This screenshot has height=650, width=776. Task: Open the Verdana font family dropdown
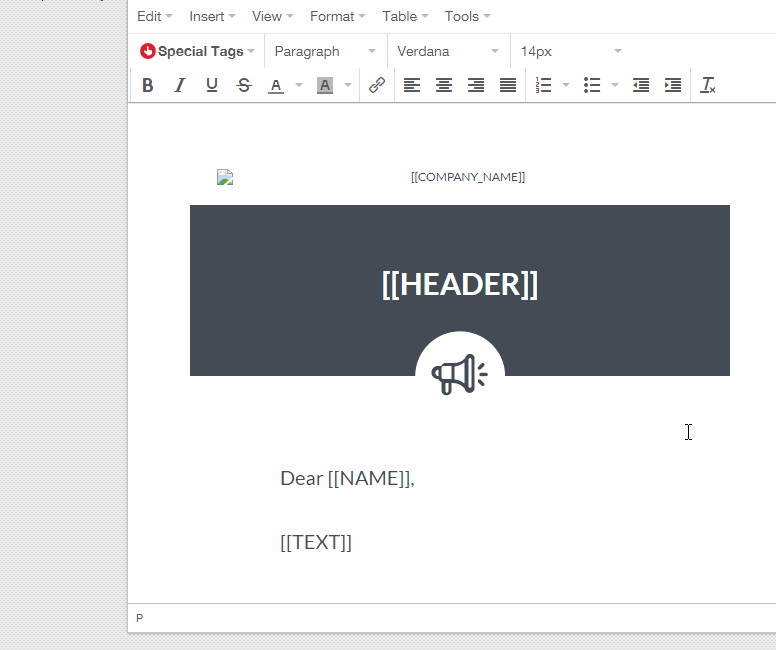pos(447,51)
